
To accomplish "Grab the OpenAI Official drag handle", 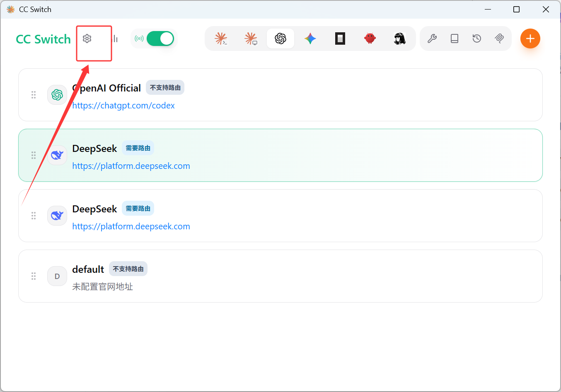I will 34,95.
